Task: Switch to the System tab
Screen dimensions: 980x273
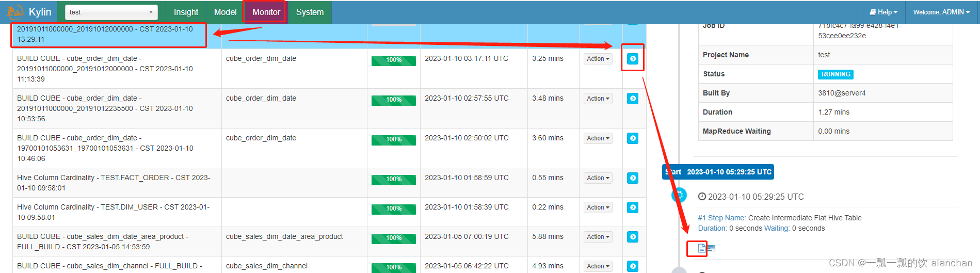Action: click(x=310, y=12)
